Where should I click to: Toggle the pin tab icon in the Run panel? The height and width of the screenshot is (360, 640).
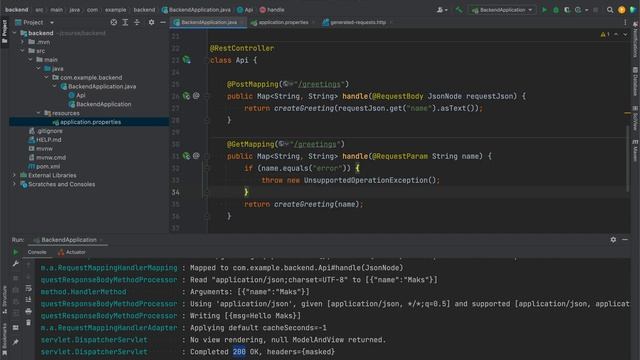point(16,342)
